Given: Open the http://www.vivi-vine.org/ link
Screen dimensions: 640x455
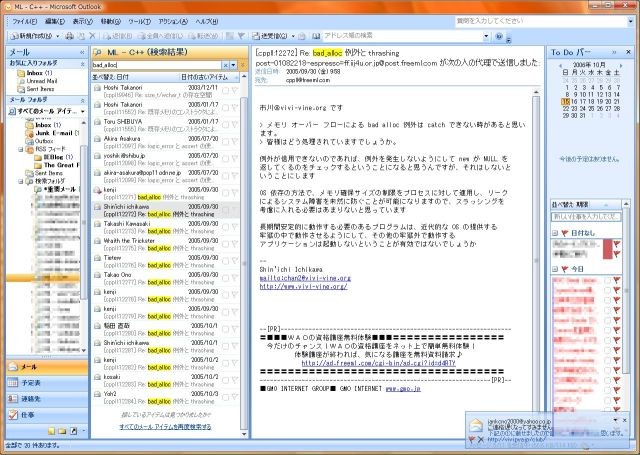Looking at the screenshot, I should point(303,286).
